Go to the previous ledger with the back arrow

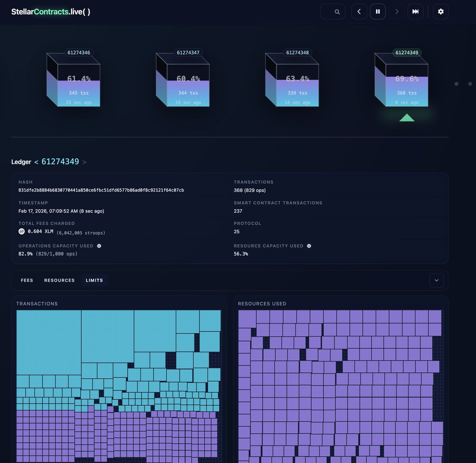tap(359, 12)
